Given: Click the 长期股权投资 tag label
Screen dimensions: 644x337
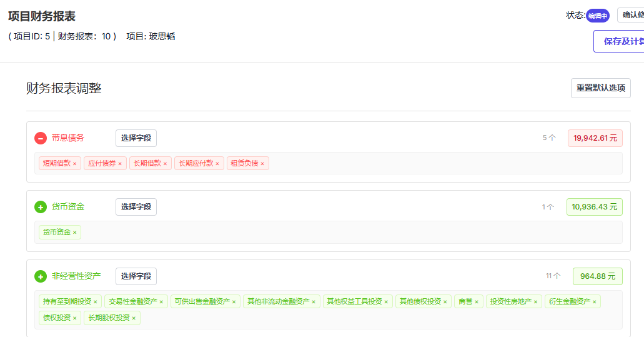Looking at the screenshot, I should (x=109, y=318).
